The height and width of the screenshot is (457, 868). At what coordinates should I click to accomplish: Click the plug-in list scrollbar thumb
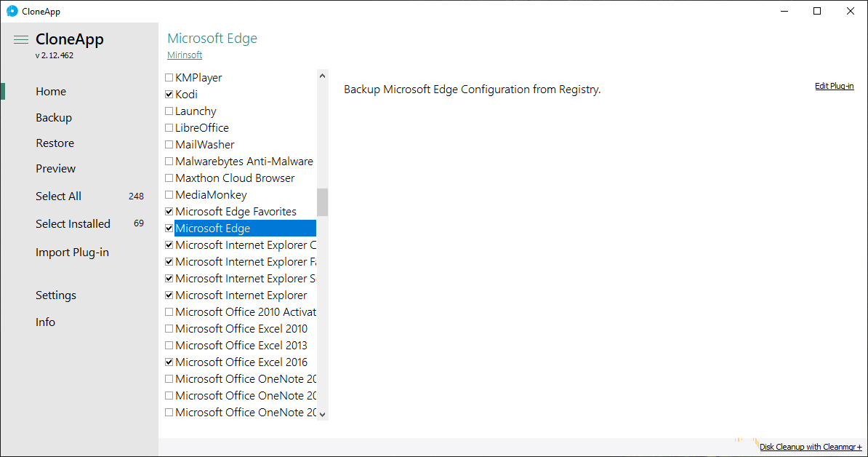pyautogui.click(x=322, y=202)
